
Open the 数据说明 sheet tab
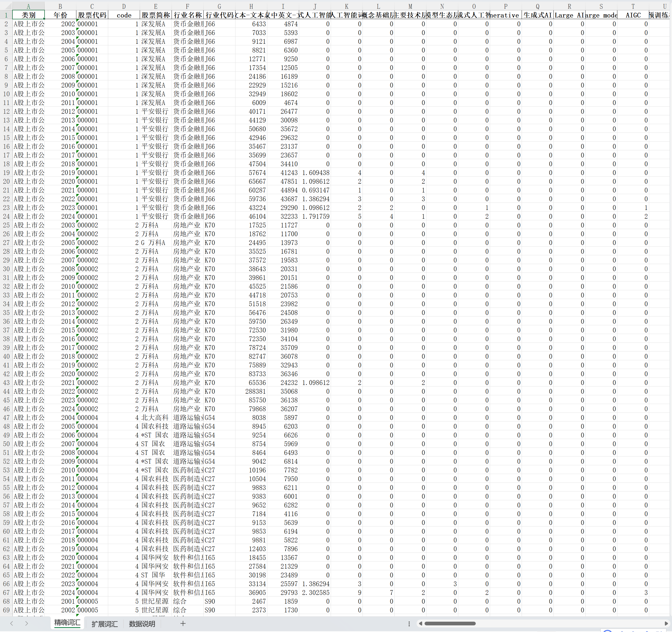pos(142,624)
